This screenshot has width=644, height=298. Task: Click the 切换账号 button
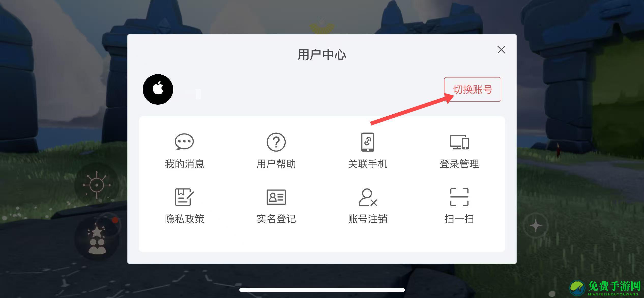tap(473, 89)
